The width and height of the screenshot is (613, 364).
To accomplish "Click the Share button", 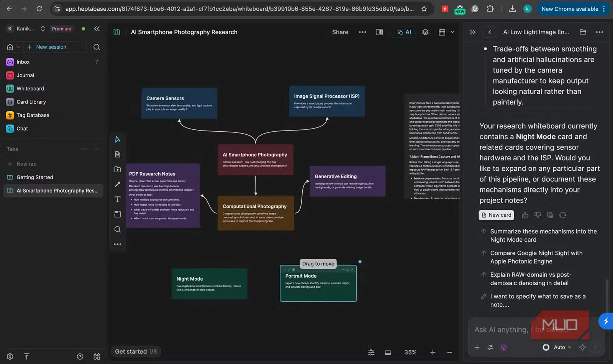I will click(x=340, y=32).
